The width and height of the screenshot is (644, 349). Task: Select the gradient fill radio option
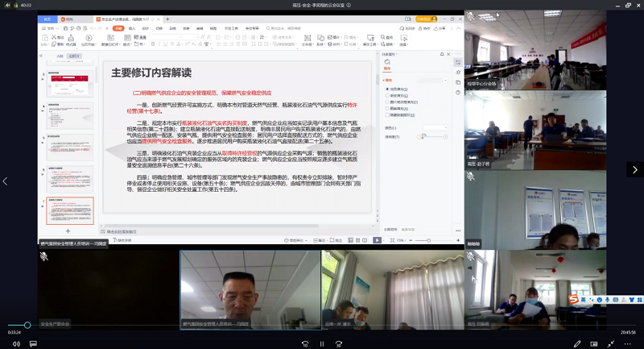tap(387, 93)
